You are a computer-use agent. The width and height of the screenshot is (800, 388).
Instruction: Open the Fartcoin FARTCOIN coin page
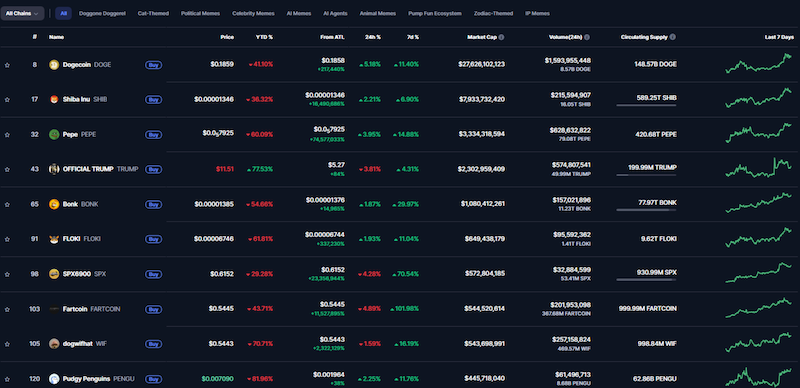tap(91, 309)
